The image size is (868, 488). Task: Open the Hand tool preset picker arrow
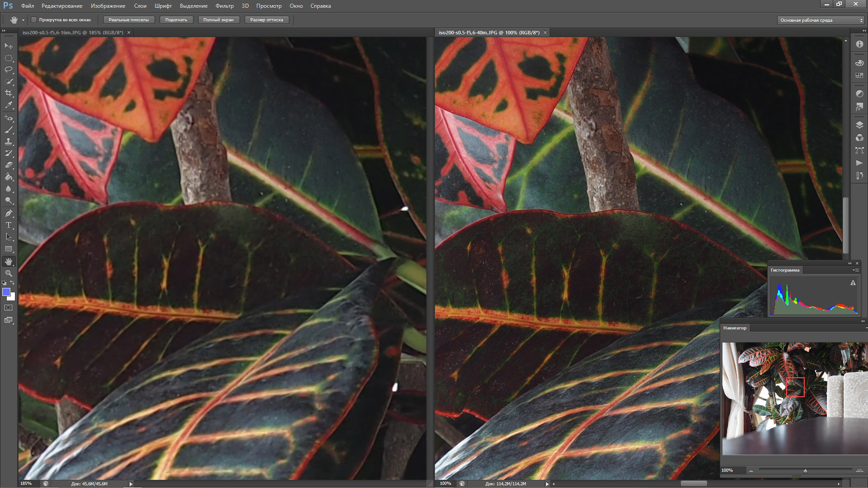point(23,20)
